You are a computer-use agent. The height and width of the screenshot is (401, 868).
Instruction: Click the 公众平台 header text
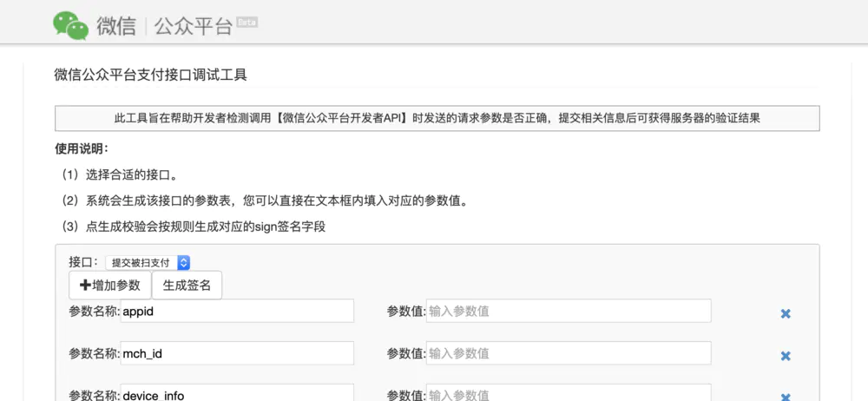193,27
